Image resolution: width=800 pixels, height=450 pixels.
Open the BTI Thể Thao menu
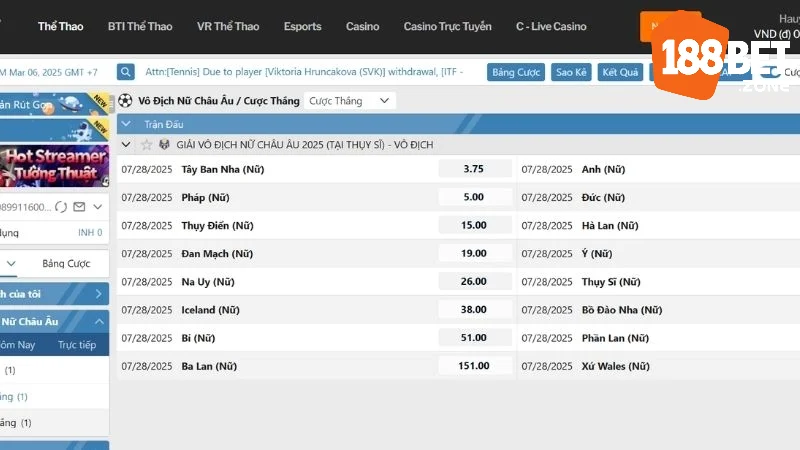[x=140, y=27]
